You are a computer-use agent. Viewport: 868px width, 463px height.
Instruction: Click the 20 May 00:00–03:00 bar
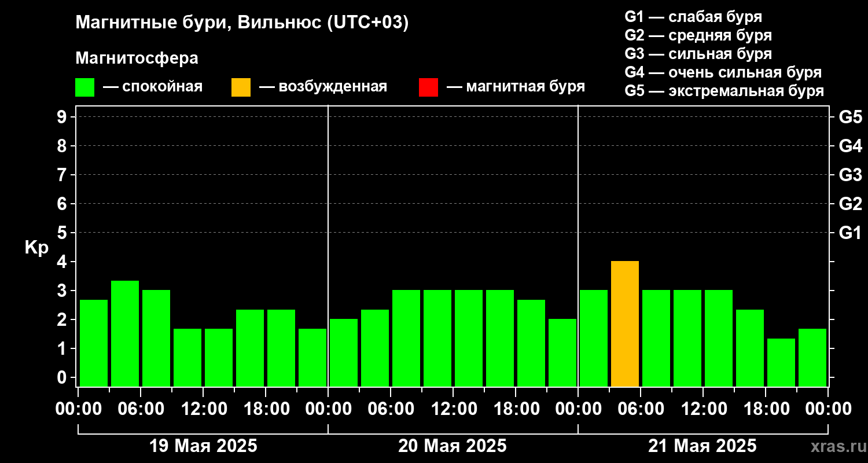[344, 352]
